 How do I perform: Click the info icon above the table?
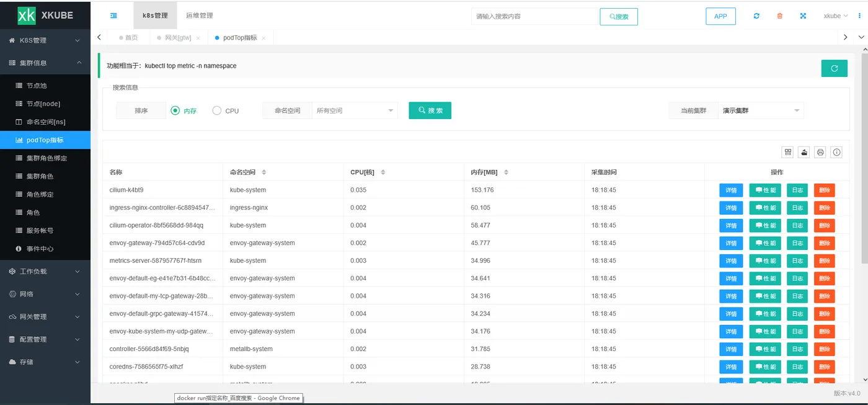[x=836, y=152]
